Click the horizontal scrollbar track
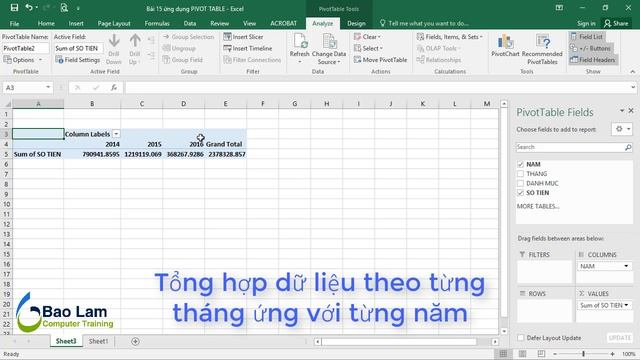The width and height of the screenshot is (640, 360). [x=399, y=342]
